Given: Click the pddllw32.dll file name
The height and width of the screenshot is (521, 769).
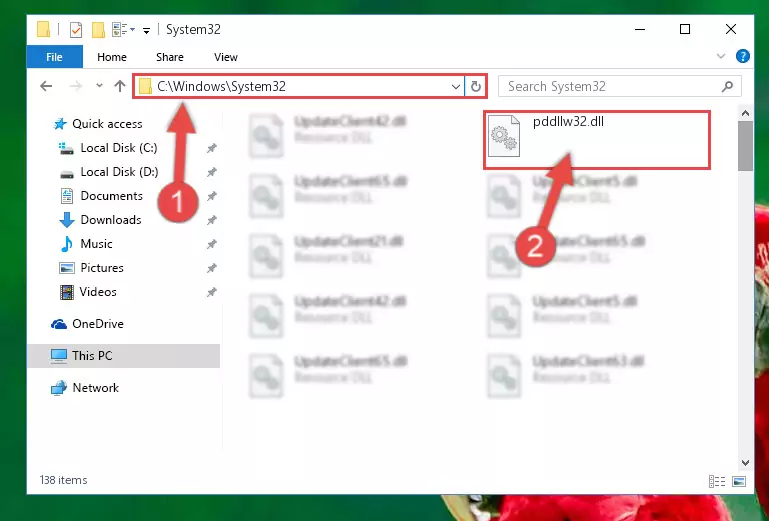Looking at the screenshot, I should tap(568, 122).
